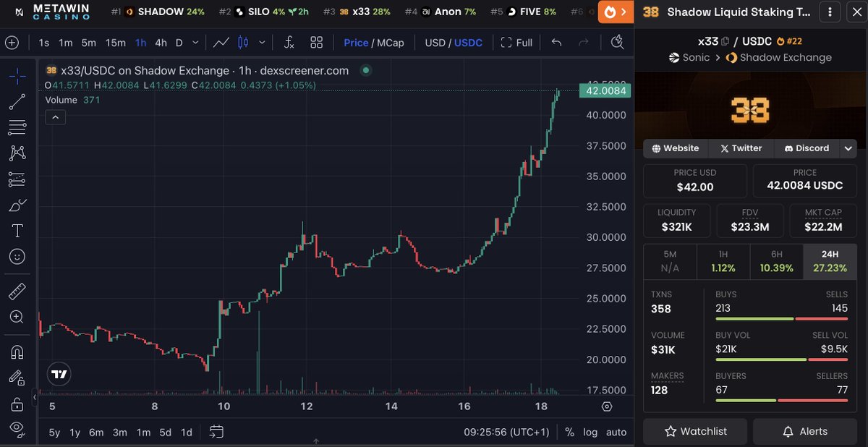Open the orange fire trending button
Screen dimensions: 868x447
click(615, 12)
